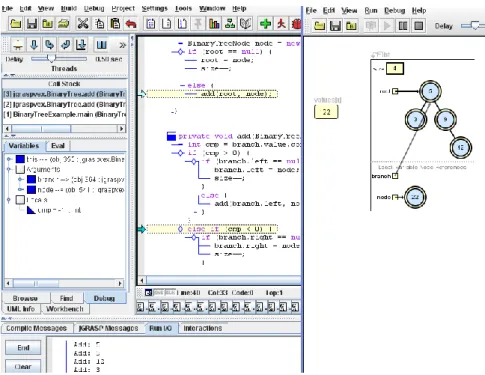Open the Tools menu in main window
Viewport: 485px width, 375px height.
183,8
